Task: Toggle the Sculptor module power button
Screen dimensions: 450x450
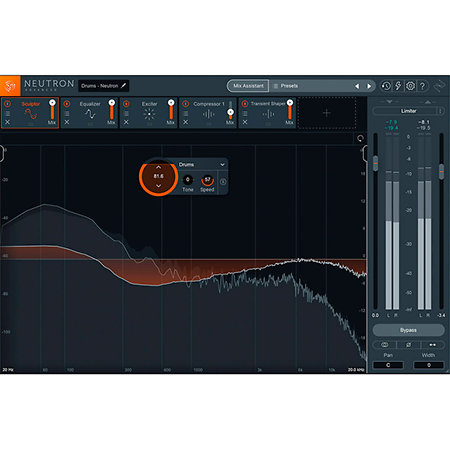Action: coord(7,104)
